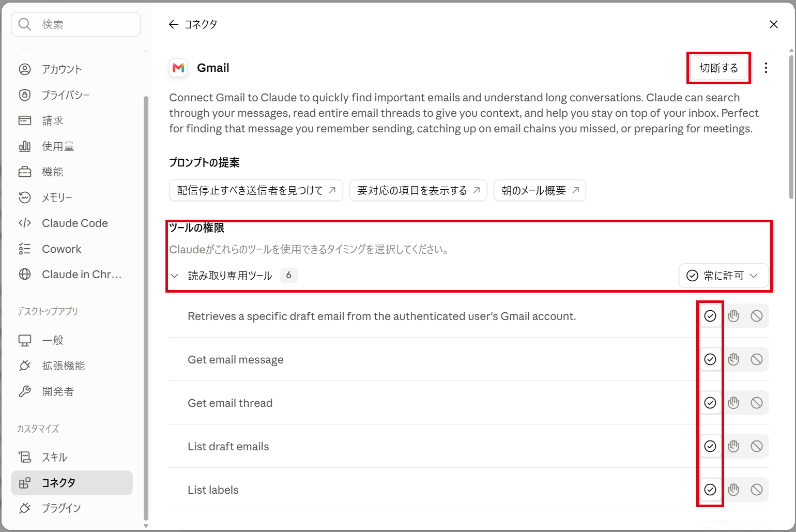Collapse the 読み取り専用ツール section
796x532 pixels.
(x=175, y=276)
